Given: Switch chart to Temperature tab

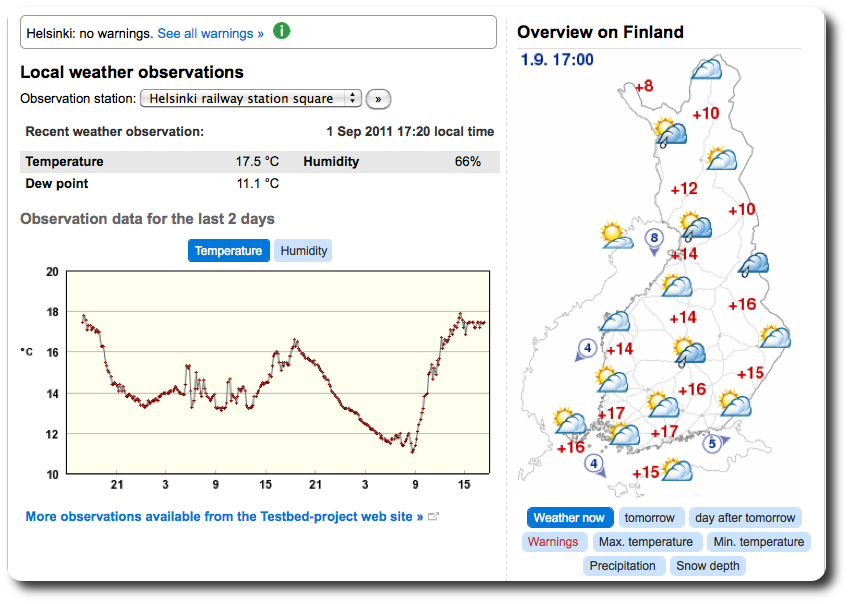Looking at the screenshot, I should [x=229, y=251].
